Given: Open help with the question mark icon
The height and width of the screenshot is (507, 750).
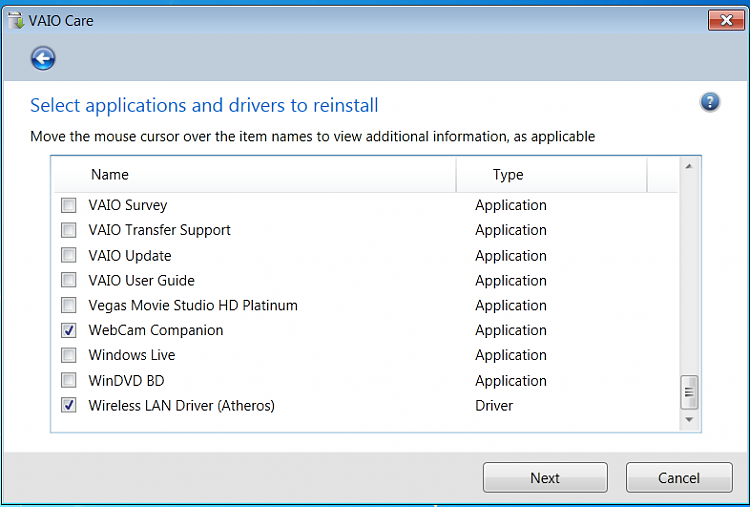Looking at the screenshot, I should pos(710,101).
